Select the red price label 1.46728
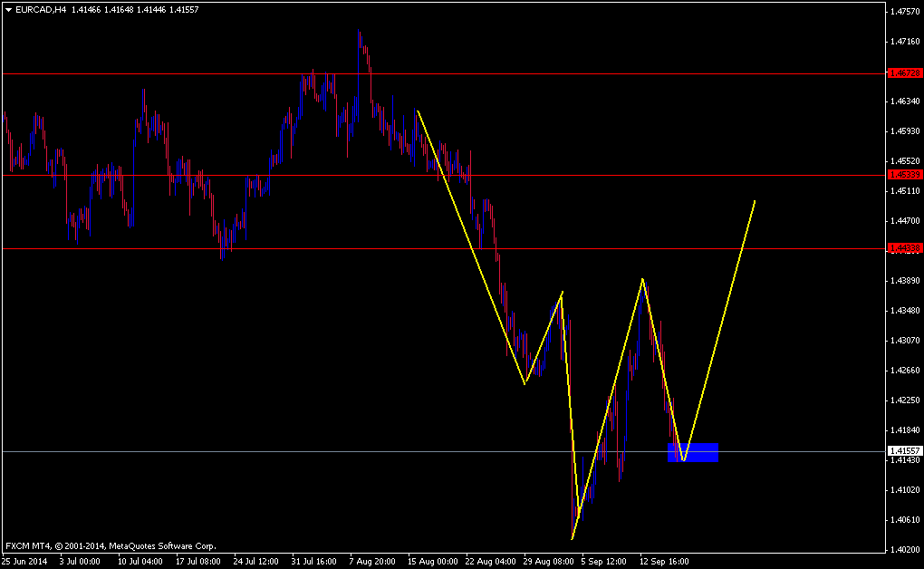Screen dimensions: 924x569 click(x=905, y=73)
